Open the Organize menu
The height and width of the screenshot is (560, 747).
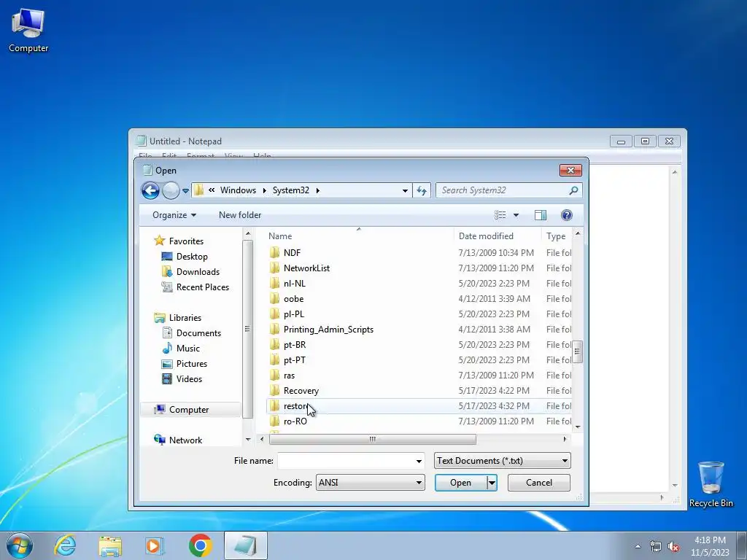(174, 215)
